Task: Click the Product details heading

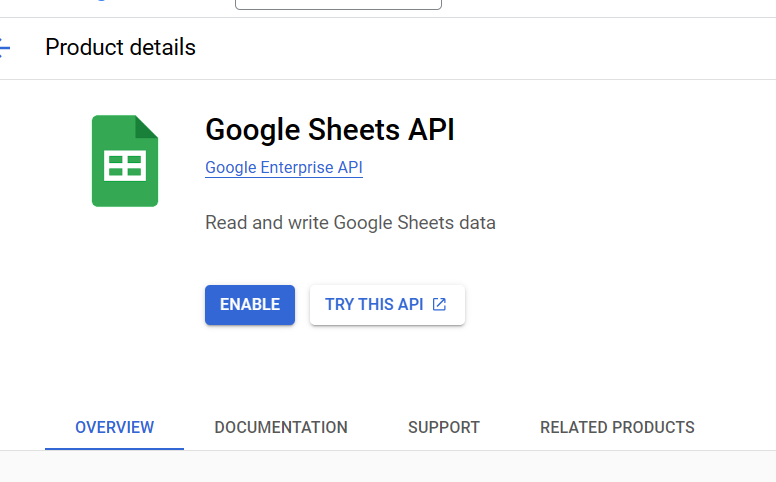Action: [x=120, y=48]
